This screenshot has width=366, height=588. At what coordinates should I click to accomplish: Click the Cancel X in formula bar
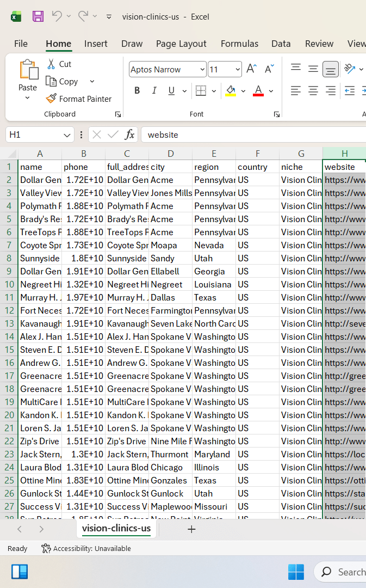(97, 134)
